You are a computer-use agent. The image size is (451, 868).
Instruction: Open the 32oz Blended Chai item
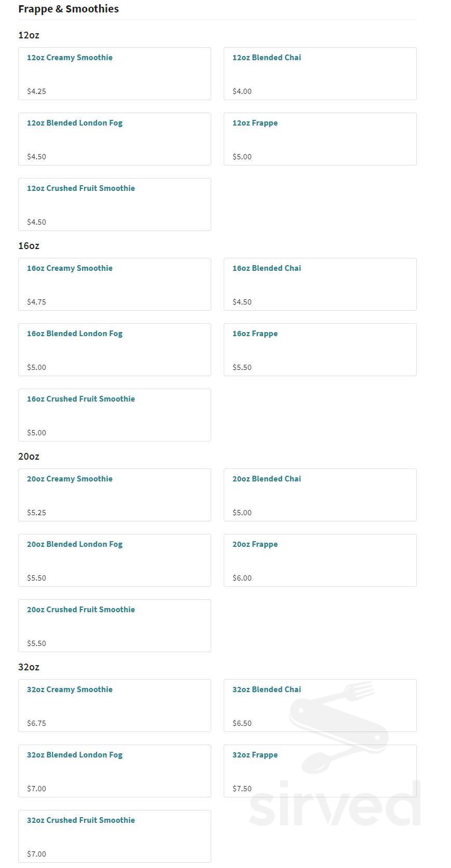click(x=267, y=690)
